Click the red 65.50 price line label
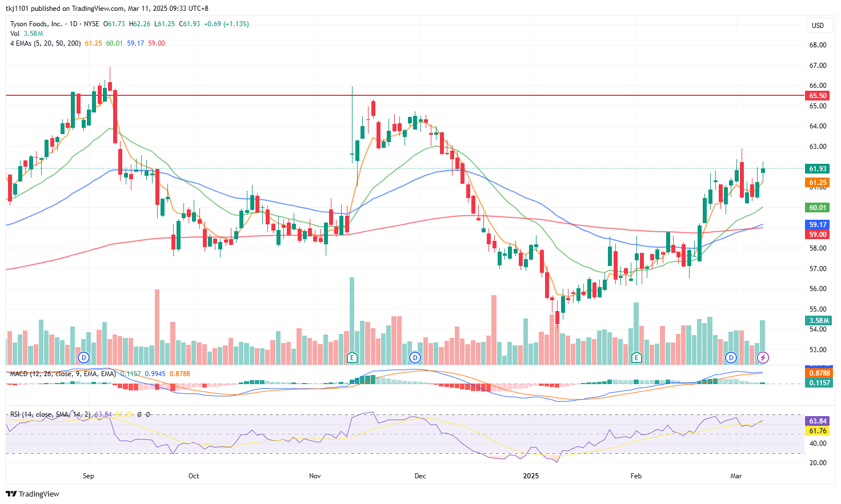 click(x=818, y=96)
